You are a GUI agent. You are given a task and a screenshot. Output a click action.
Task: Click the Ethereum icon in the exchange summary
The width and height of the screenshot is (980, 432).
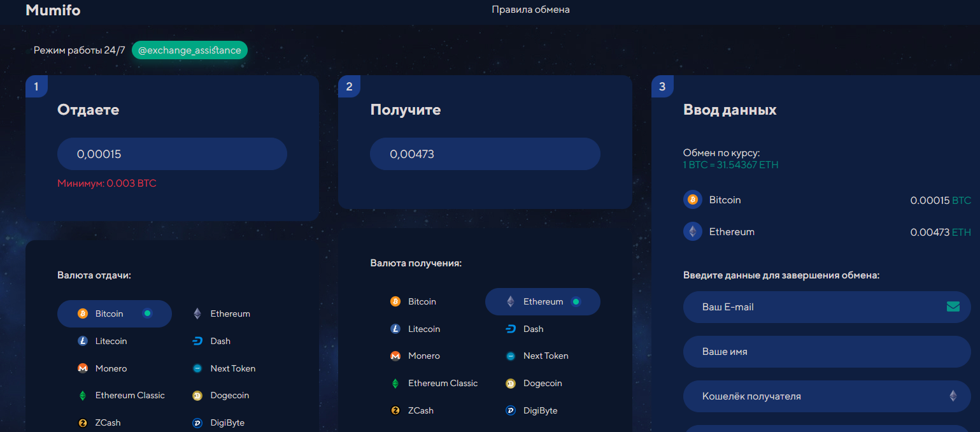tap(693, 231)
